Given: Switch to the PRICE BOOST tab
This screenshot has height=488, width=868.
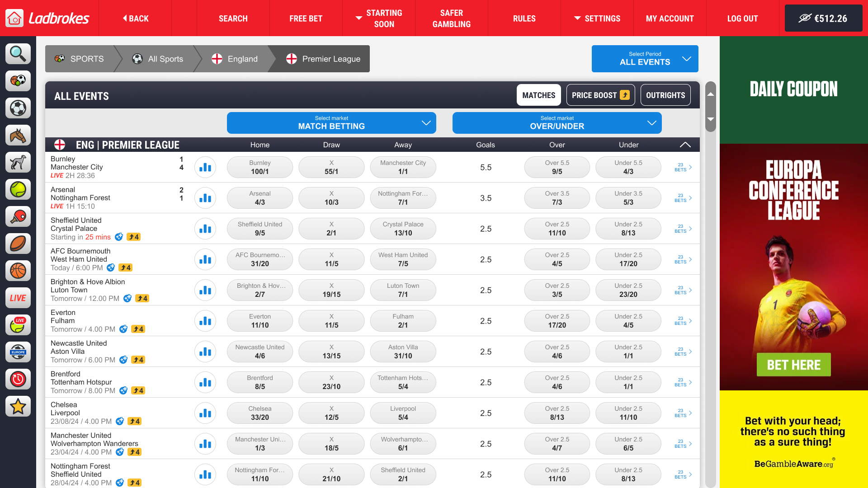Looking at the screenshot, I should (x=600, y=95).
